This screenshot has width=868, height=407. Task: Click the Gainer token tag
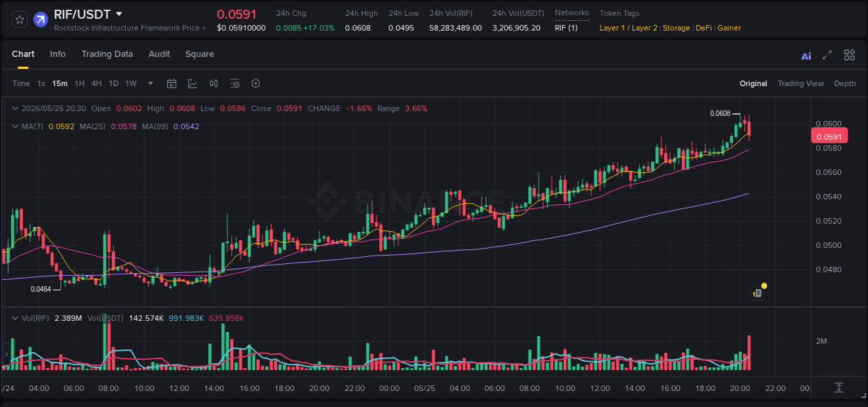click(729, 28)
